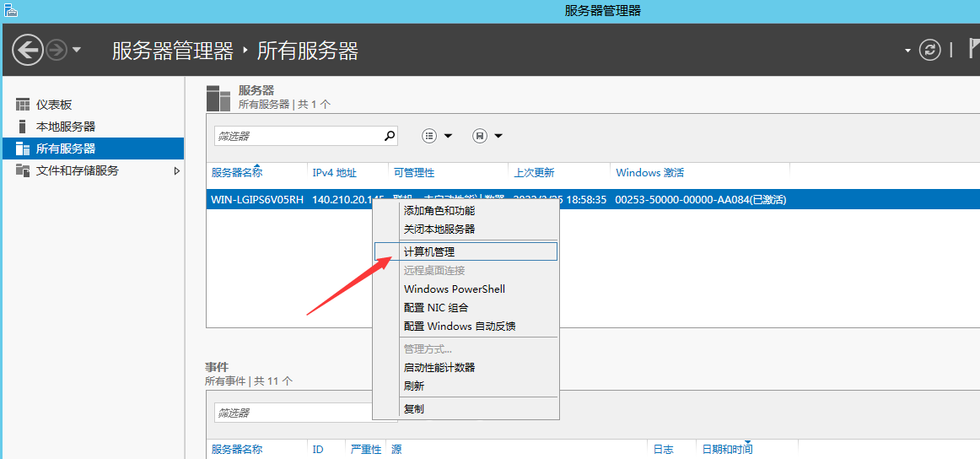Sort by the 服务器名称 column header
Viewport: 980px width, 459px height.
click(x=237, y=172)
